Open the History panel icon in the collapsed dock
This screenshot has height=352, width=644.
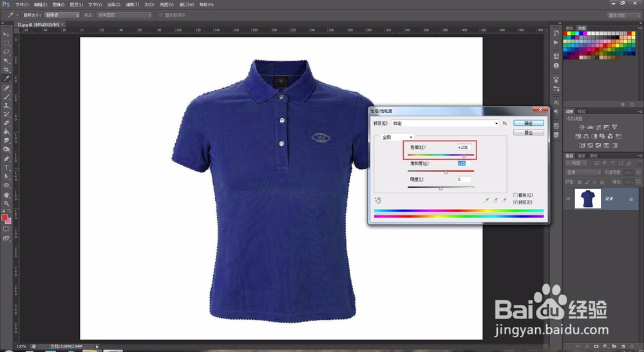(x=556, y=33)
